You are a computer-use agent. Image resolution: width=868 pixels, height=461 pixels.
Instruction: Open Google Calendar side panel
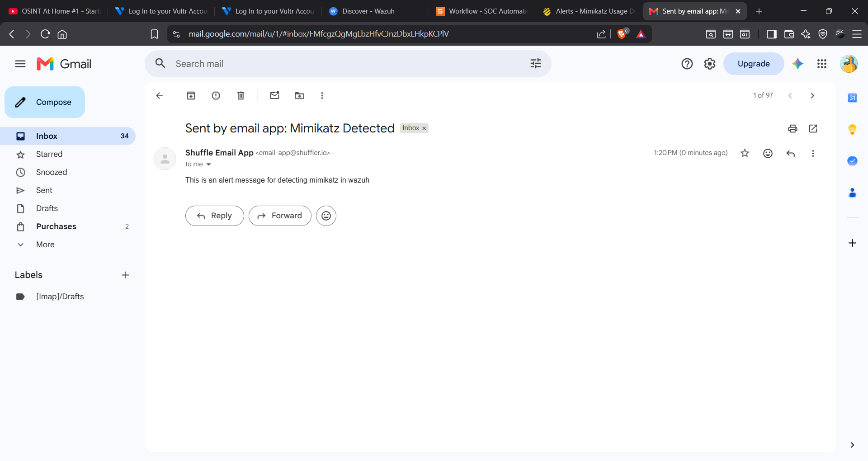click(852, 98)
